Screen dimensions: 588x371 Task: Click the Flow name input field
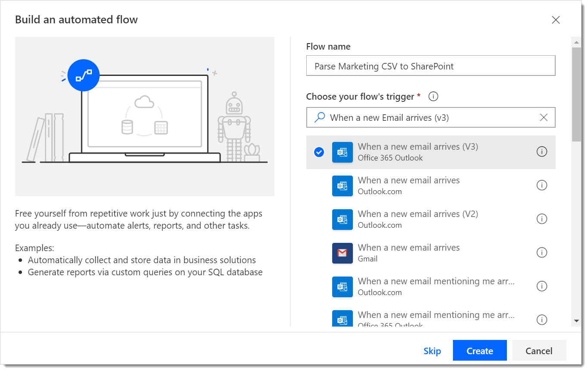[431, 66]
